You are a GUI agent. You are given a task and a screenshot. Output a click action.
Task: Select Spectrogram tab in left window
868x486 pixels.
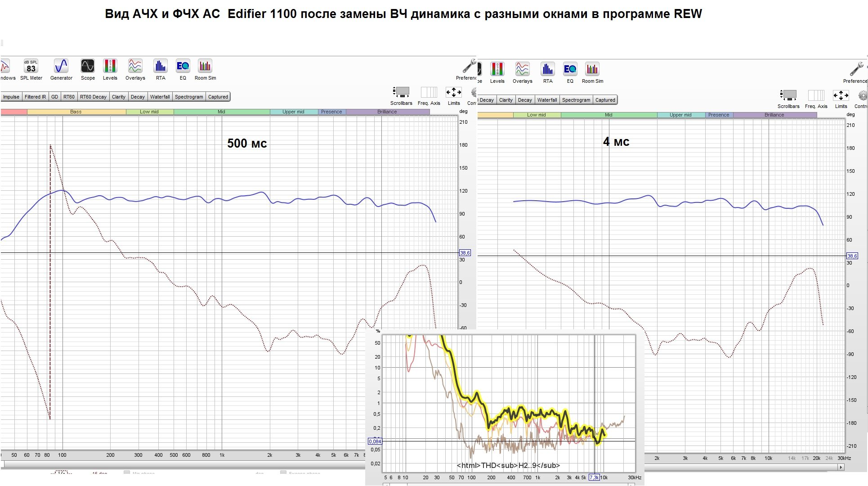click(x=189, y=97)
